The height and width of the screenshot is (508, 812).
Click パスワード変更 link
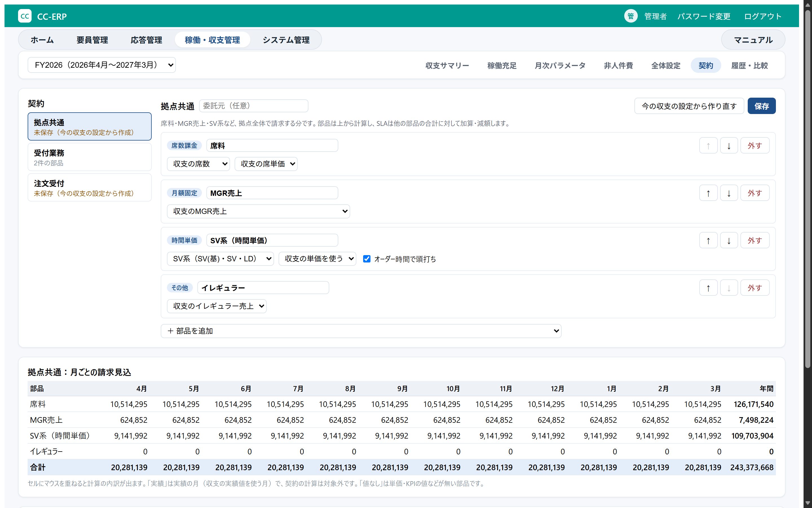(704, 16)
